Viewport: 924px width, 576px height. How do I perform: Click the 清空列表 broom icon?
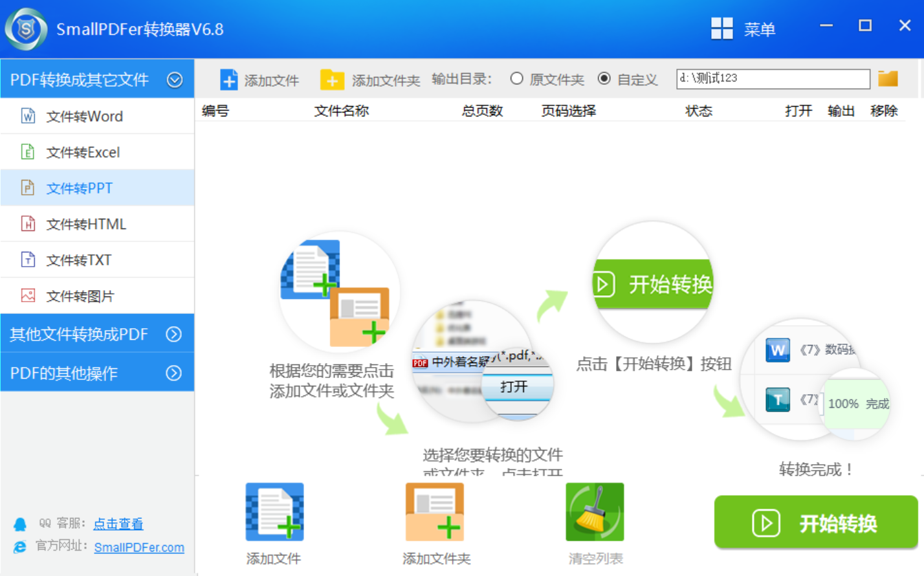coord(595,512)
